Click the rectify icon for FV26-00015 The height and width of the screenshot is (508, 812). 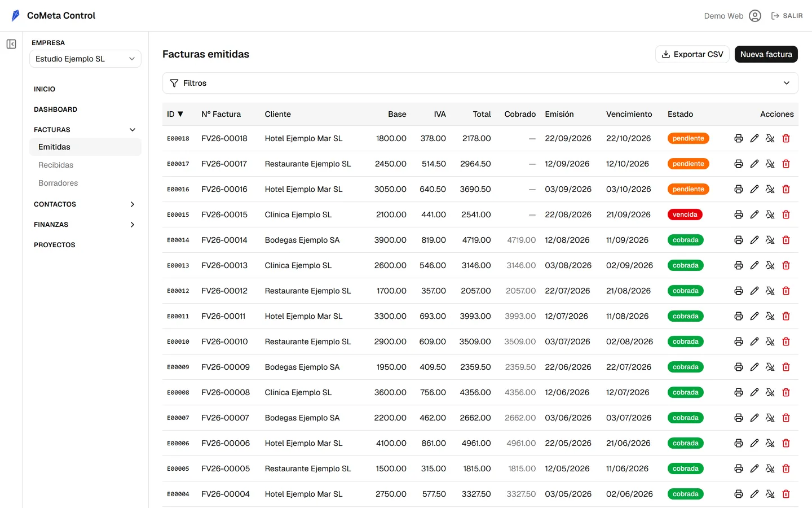[x=770, y=214]
